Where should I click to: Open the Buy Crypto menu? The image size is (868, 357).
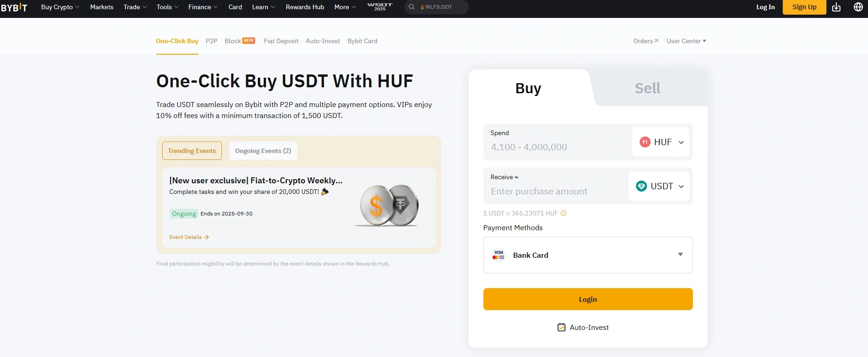(60, 7)
